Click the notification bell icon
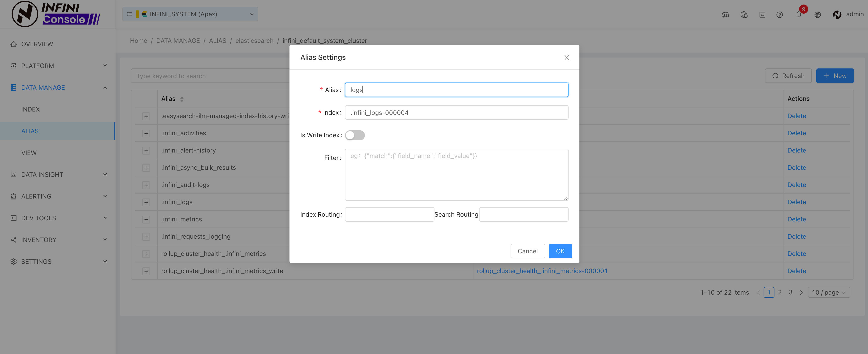 (798, 15)
